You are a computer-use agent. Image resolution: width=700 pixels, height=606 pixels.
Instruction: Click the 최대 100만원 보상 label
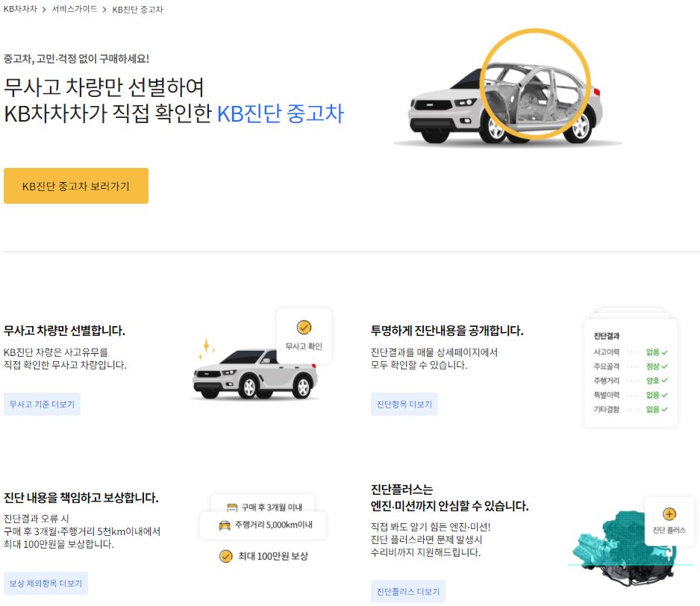[x=273, y=557]
